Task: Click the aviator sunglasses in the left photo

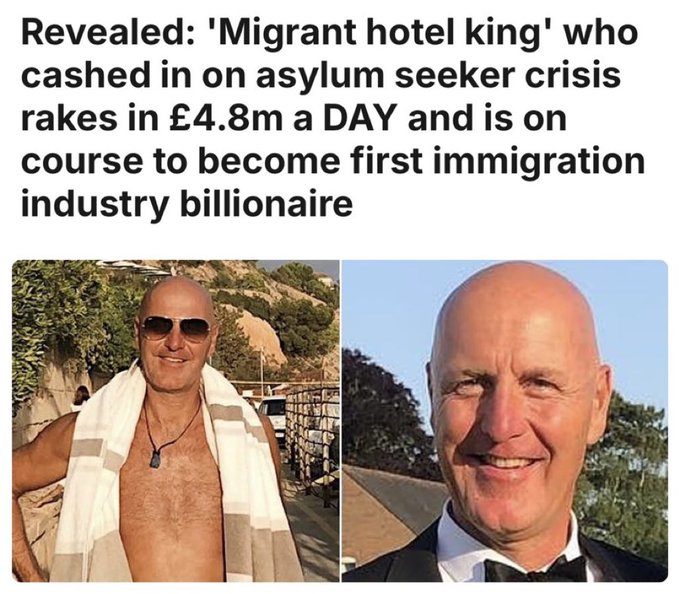Action: pos(175,328)
